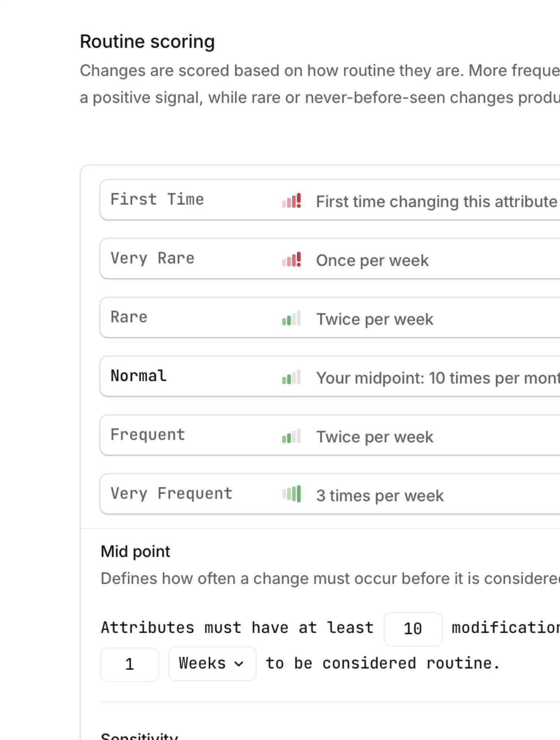Select the Very Frequent scoring row
Viewport: 560px width, 740px height.
click(171, 494)
